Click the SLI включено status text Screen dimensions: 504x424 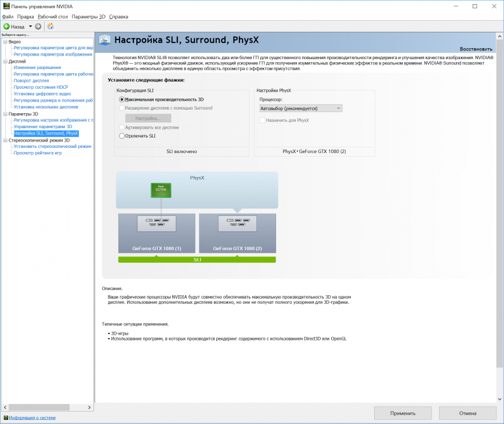[x=182, y=151]
